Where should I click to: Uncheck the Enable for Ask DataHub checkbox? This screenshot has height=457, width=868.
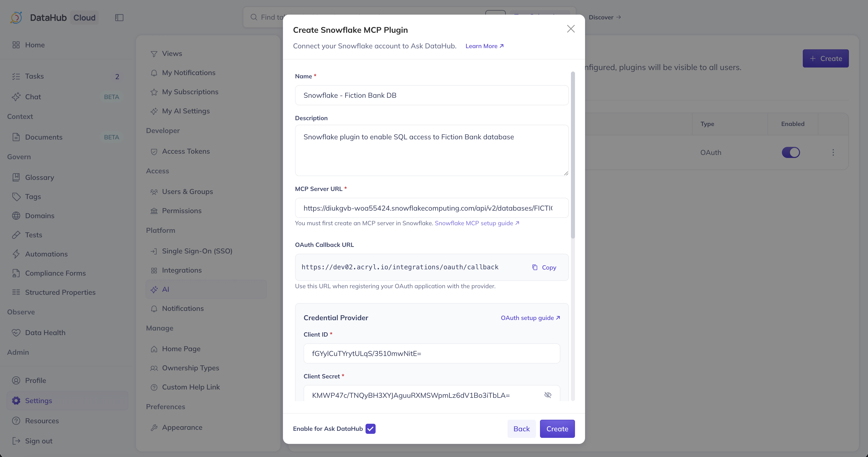[x=370, y=428]
